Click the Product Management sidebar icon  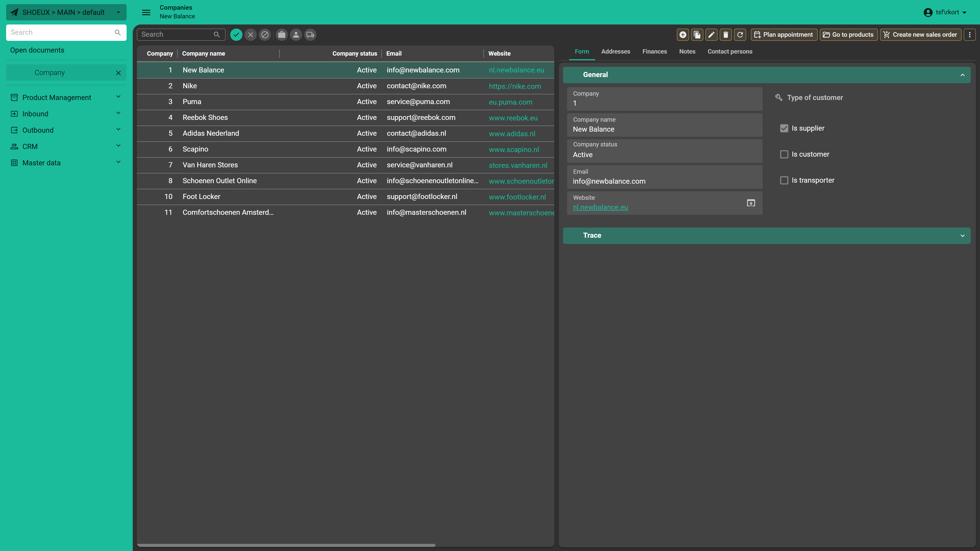point(14,98)
